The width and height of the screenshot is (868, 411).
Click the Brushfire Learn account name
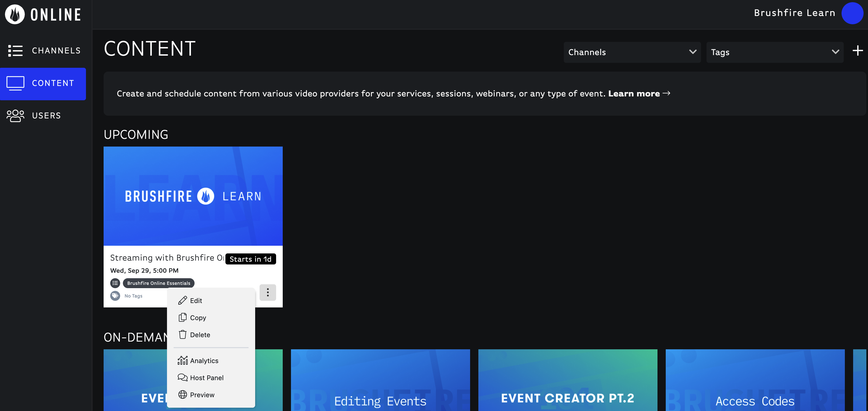pos(794,13)
